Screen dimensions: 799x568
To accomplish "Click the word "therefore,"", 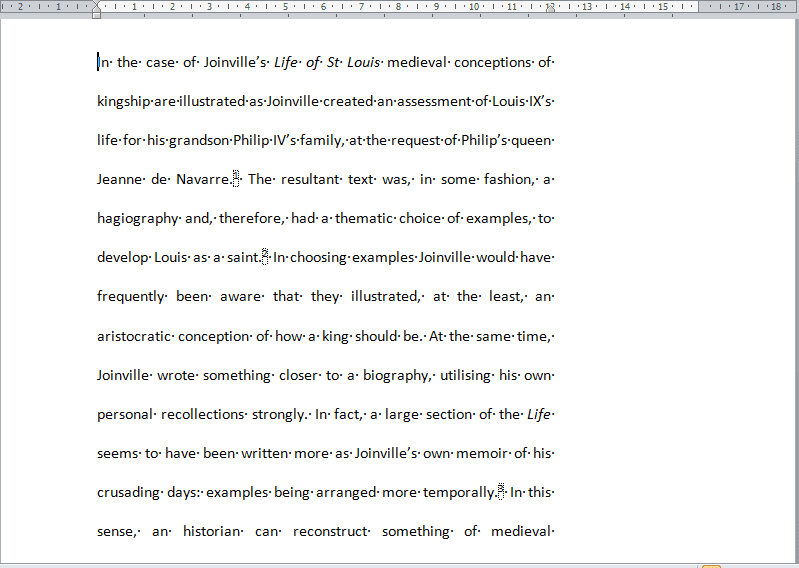I will click(251, 219).
